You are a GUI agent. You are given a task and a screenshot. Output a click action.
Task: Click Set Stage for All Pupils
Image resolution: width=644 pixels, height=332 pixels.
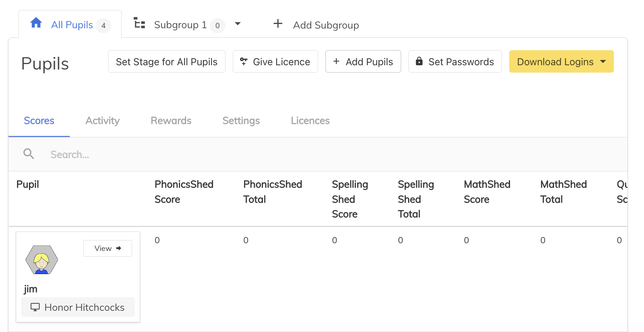pyautogui.click(x=167, y=61)
